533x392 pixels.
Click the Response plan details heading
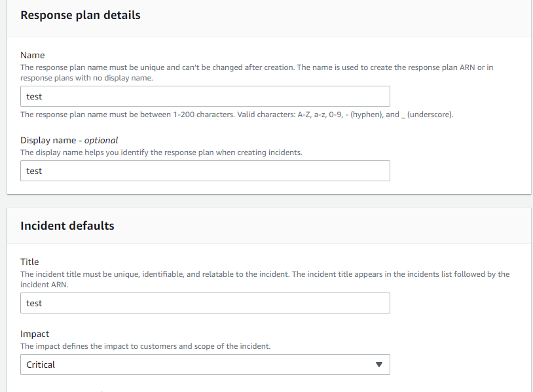click(81, 15)
